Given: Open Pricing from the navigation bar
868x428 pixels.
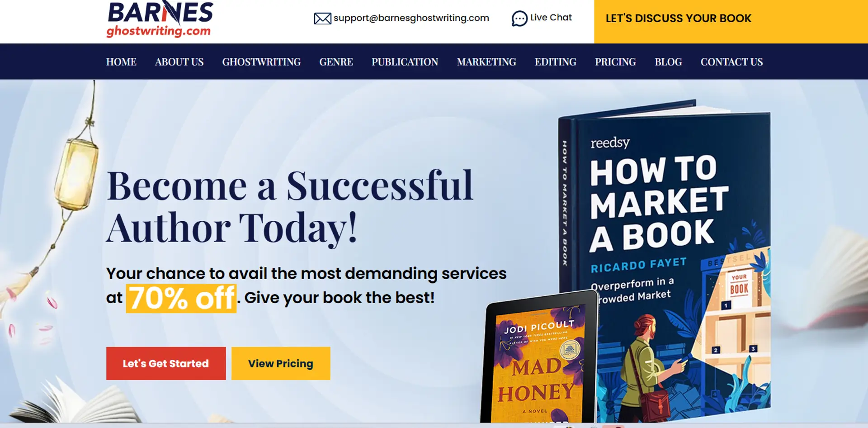Looking at the screenshot, I should (615, 62).
